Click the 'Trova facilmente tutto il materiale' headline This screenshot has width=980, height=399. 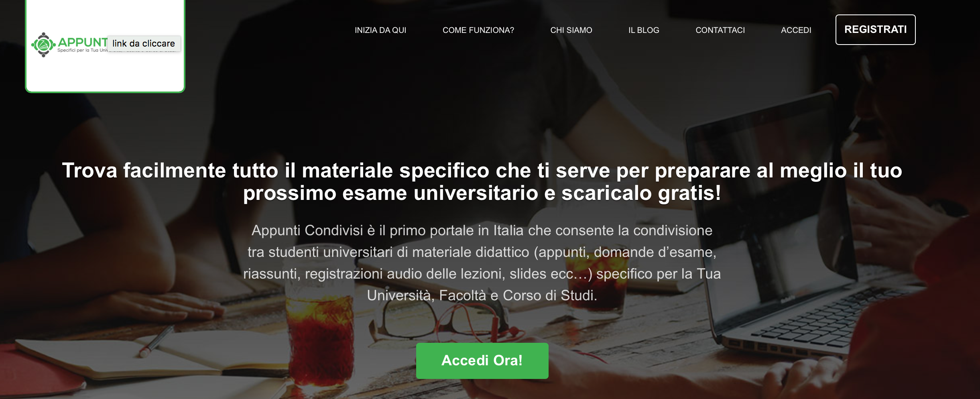[482, 170]
